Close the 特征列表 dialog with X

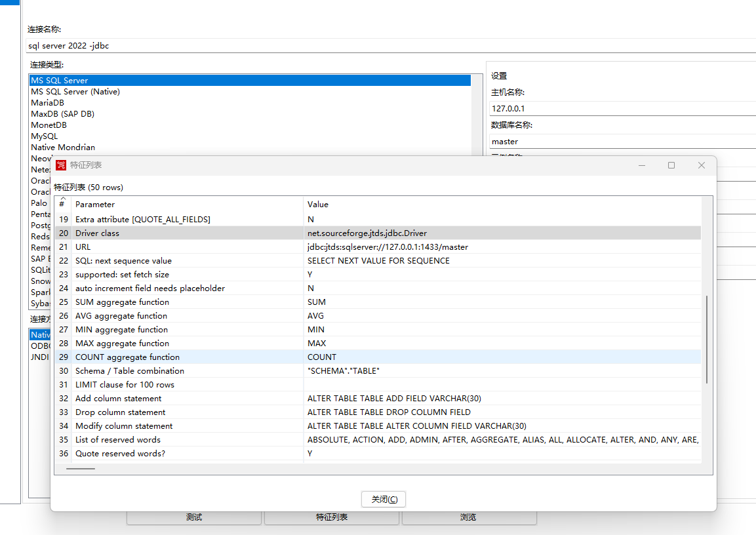point(702,165)
